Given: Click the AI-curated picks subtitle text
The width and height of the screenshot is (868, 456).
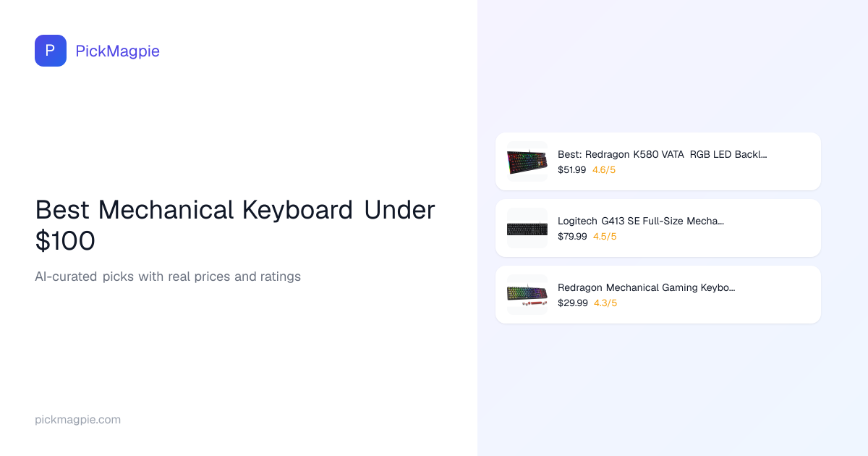Looking at the screenshot, I should 168,276.
